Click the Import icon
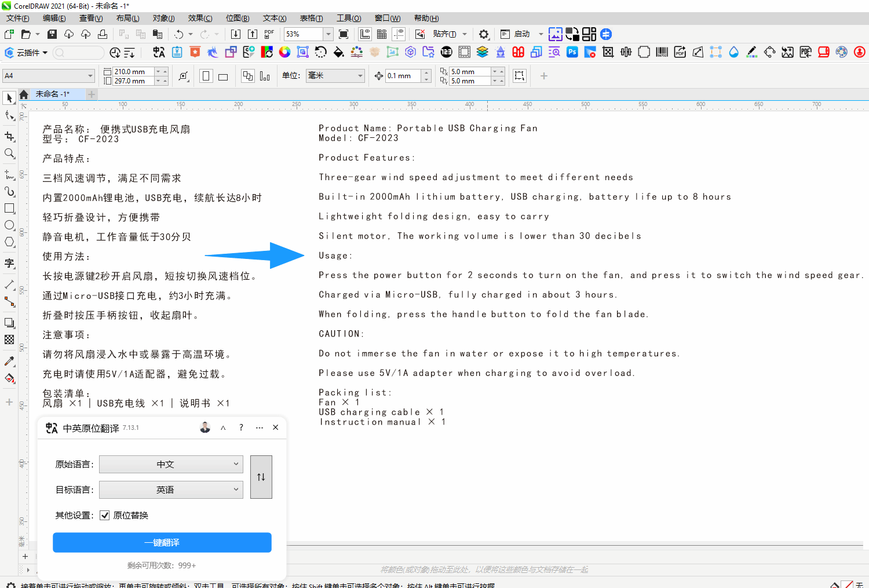This screenshot has width=869, height=588. [236, 34]
